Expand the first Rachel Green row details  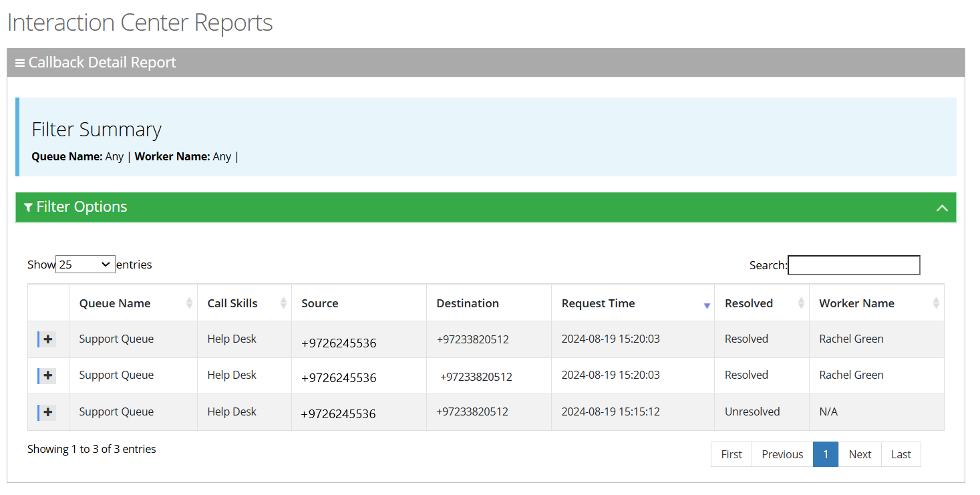click(x=47, y=339)
